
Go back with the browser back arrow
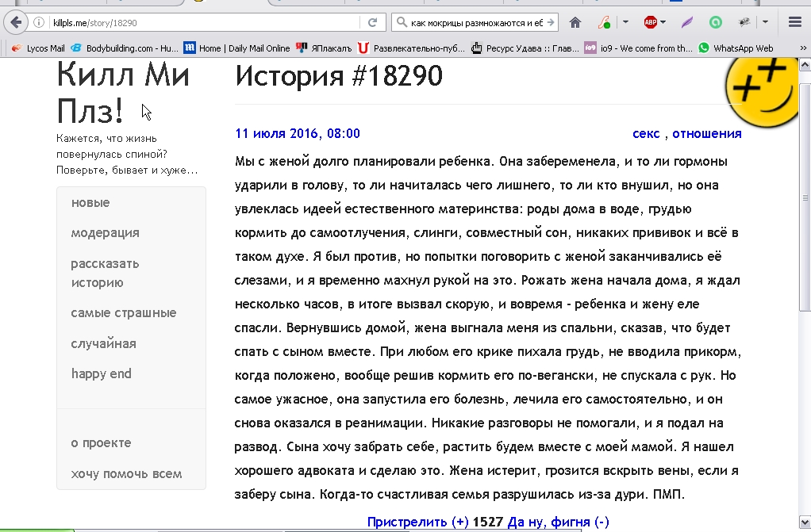point(16,22)
